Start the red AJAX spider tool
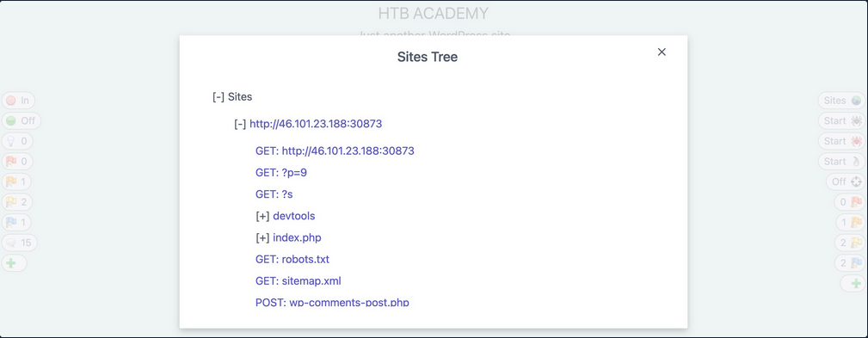Viewport: 868px width, 338px height. 842,141
